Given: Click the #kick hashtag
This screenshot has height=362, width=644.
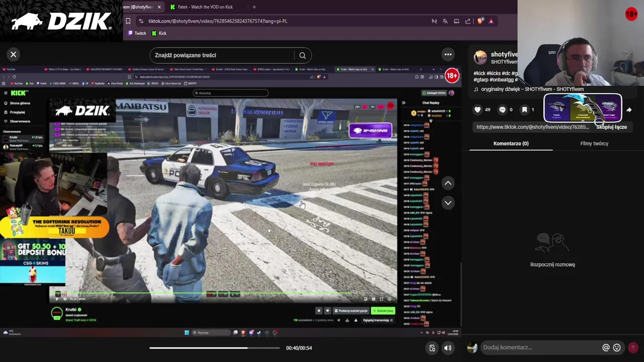Looking at the screenshot, I should click(479, 73).
